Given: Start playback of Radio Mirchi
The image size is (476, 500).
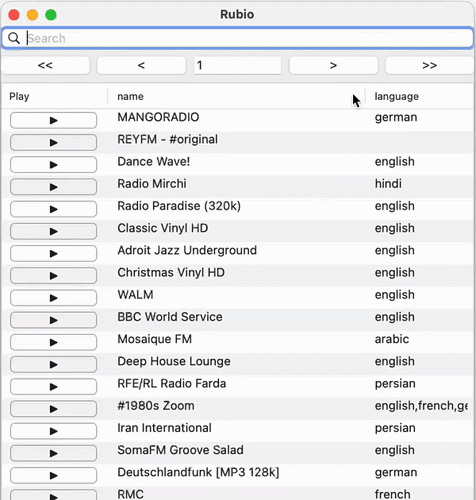Looking at the screenshot, I should point(53,187).
